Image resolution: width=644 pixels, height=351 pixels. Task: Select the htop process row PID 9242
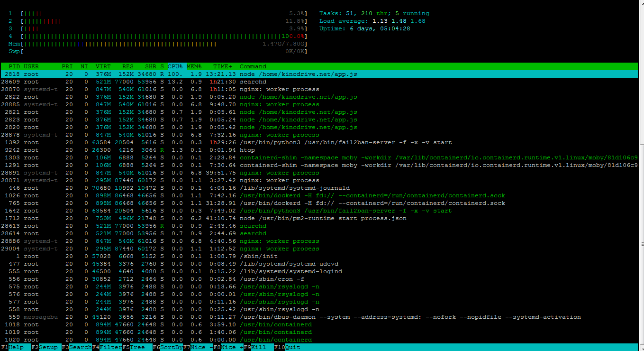pos(319,150)
